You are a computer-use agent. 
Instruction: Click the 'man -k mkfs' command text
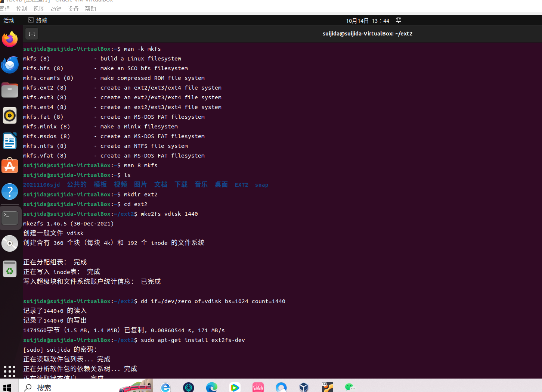click(x=142, y=49)
